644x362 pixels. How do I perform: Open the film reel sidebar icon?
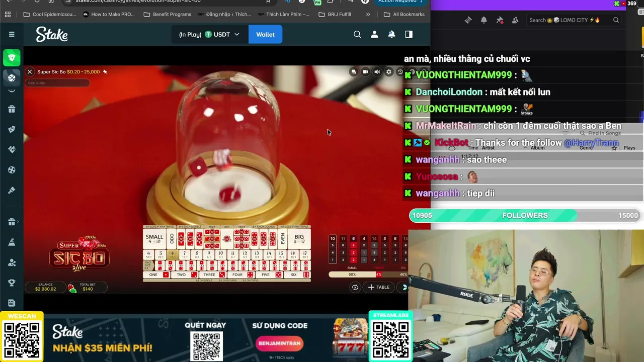tap(12, 170)
